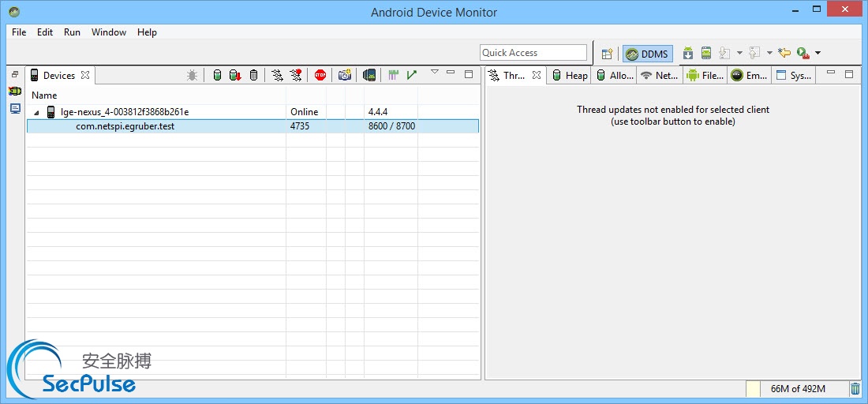Click the Dump HPROF file icon
This screenshot has height=404, width=868.
tap(235, 75)
